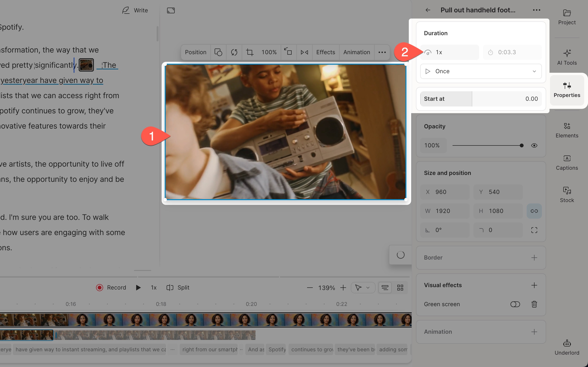This screenshot has width=588, height=367.
Task: Toggle opacity visibility with the eye icon
Action: 534,145
